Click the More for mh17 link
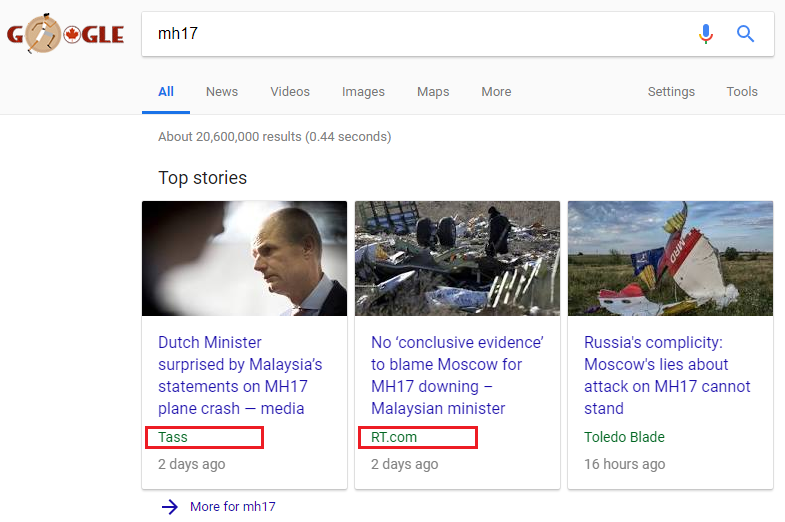Image resolution: width=785 pixels, height=522 pixels. [233, 506]
